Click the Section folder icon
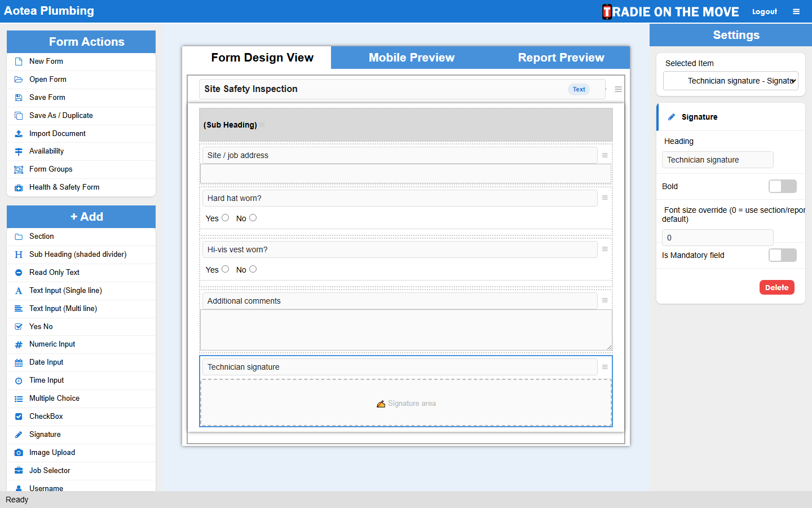Image resolution: width=812 pixels, height=508 pixels. tap(19, 237)
